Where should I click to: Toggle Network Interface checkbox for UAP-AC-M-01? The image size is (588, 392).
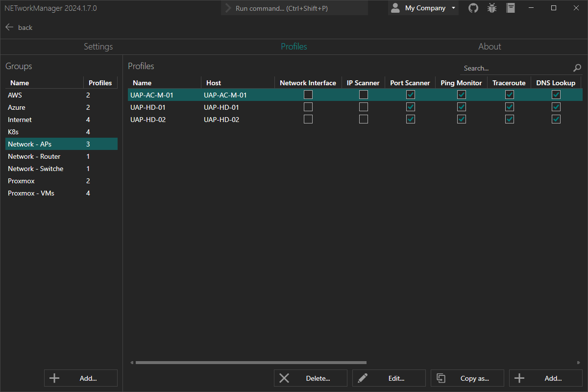pyautogui.click(x=308, y=95)
